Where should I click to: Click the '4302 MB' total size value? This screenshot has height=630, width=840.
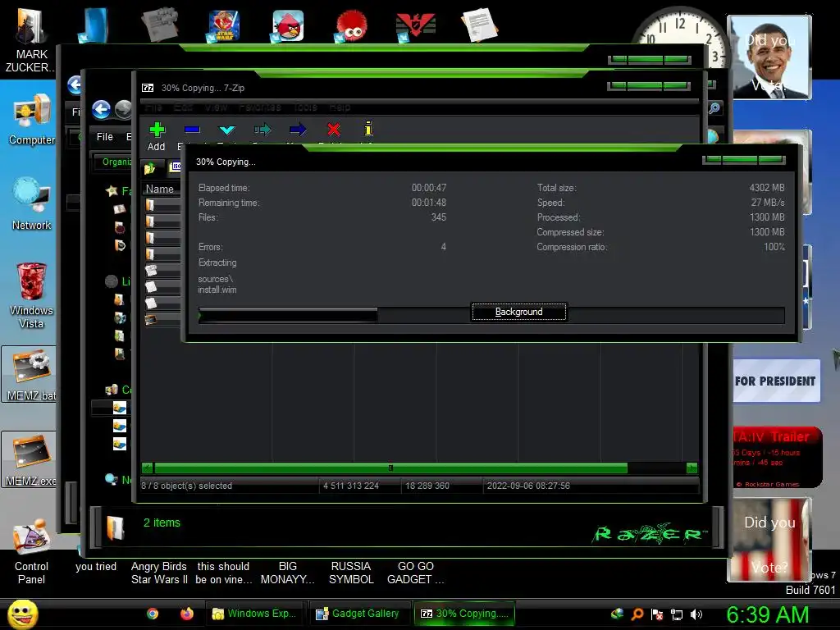click(767, 188)
